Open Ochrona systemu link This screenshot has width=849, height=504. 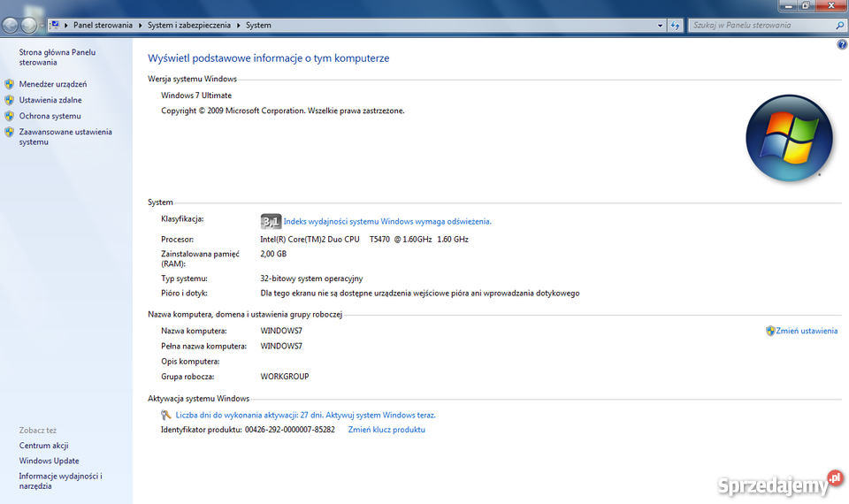(50, 116)
